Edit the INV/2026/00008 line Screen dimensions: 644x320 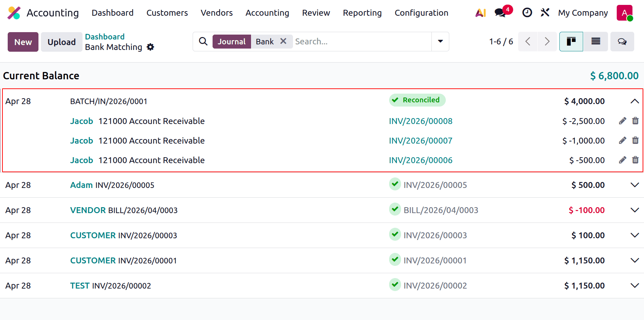point(622,121)
